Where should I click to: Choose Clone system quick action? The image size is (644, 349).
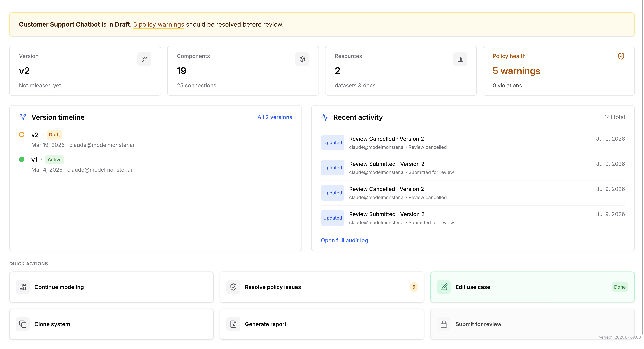tap(111, 324)
